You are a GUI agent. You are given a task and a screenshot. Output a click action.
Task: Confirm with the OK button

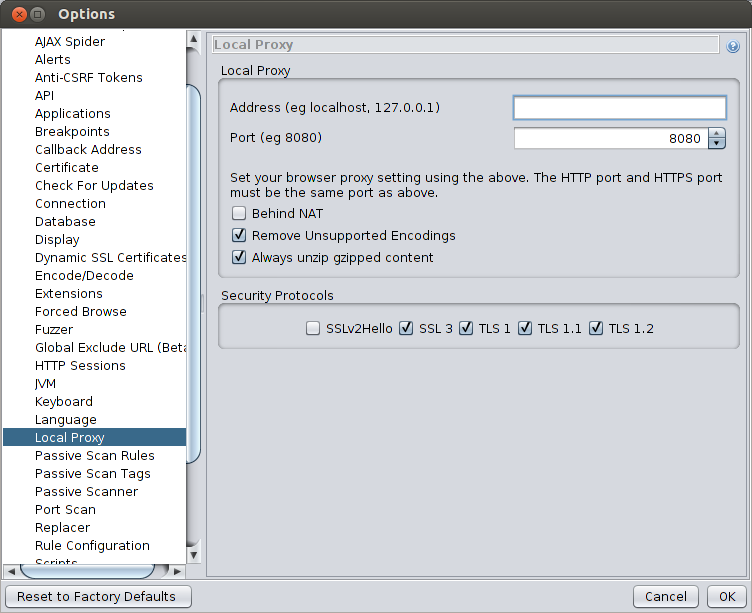[x=727, y=596]
